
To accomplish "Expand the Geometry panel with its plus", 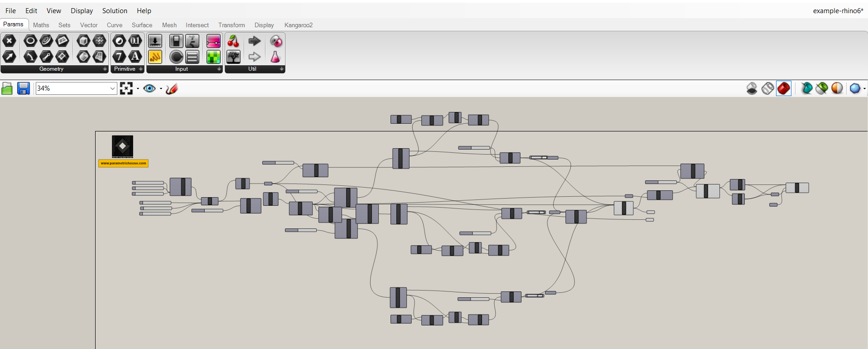I will pos(105,69).
